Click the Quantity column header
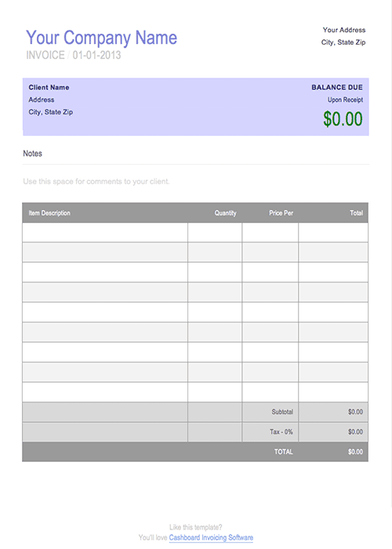 click(226, 213)
